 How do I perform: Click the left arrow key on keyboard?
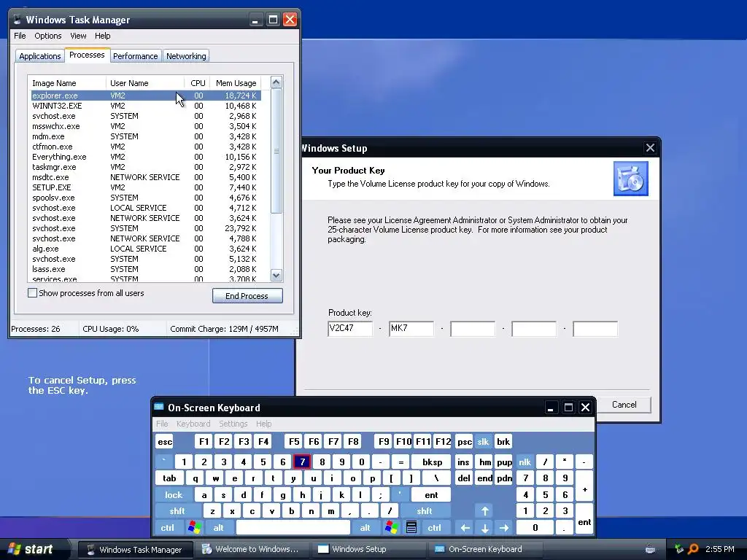pyautogui.click(x=465, y=528)
